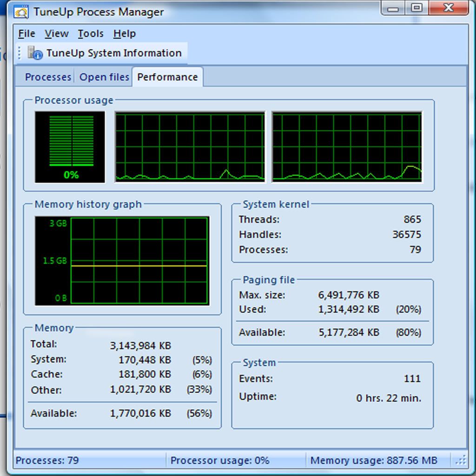
Task: Click the paging file Max. size 6,491,776 KB
Action: coord(349,295)
